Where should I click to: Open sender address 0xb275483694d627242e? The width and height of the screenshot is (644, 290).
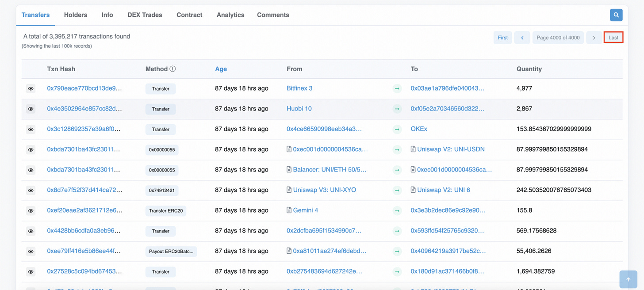[324, 271]
